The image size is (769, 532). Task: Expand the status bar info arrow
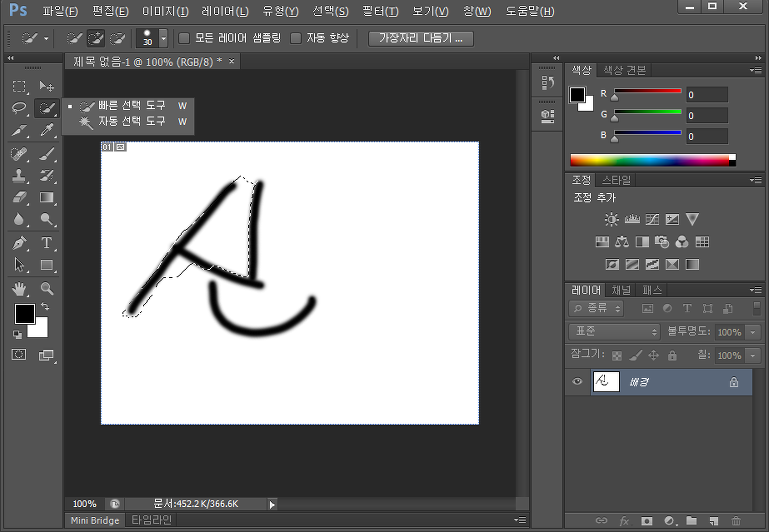272,504
